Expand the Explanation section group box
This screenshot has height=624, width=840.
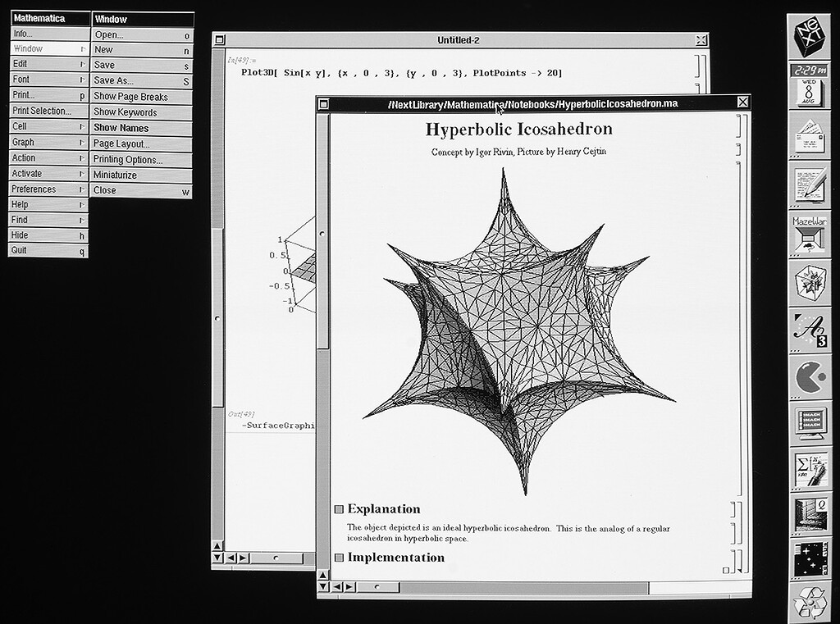[x=339, y=509]
